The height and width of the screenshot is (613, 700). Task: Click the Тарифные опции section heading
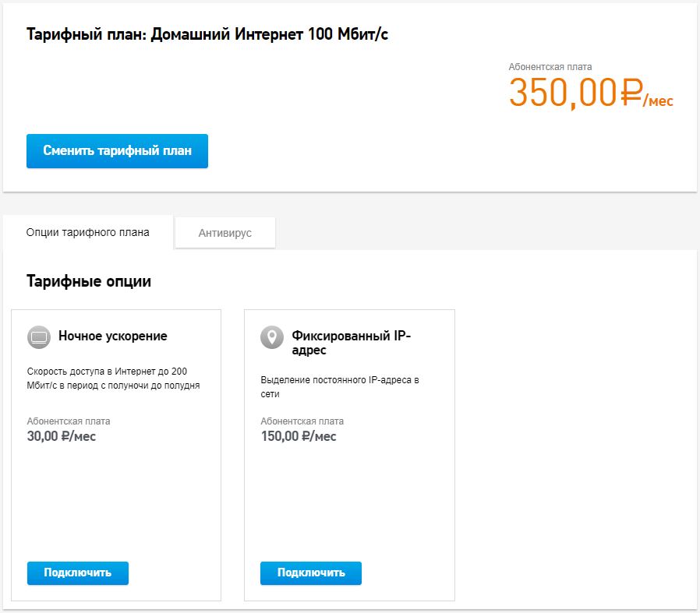(89, 281)
